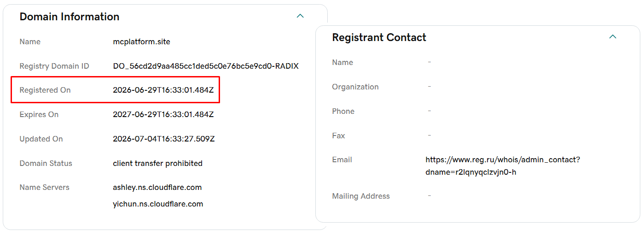Click the Domain Status label
This screenshot has height=236, width=644.
[x=46, y=163]
